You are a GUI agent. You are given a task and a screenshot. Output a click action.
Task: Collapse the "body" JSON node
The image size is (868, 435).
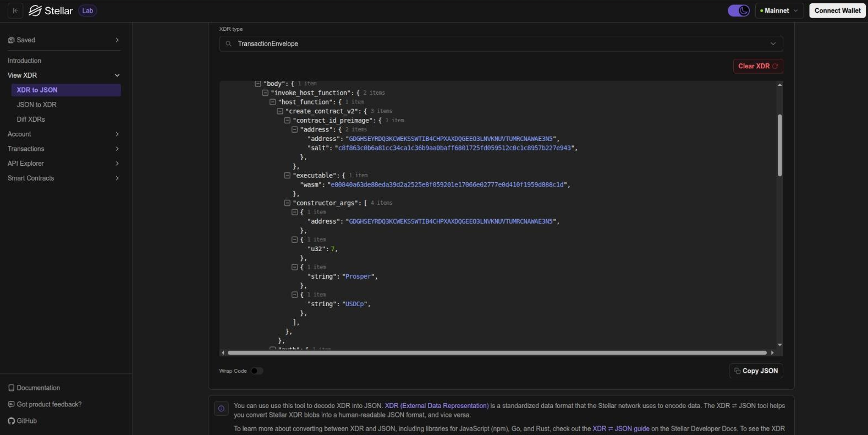pyautogui.click(x=257, y=84)
